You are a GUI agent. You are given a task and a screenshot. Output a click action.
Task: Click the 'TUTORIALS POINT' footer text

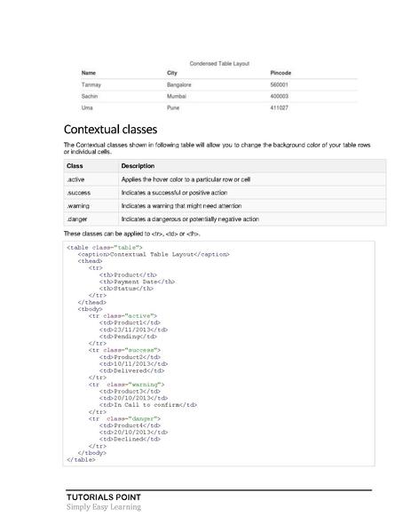(x=104, y=497)
